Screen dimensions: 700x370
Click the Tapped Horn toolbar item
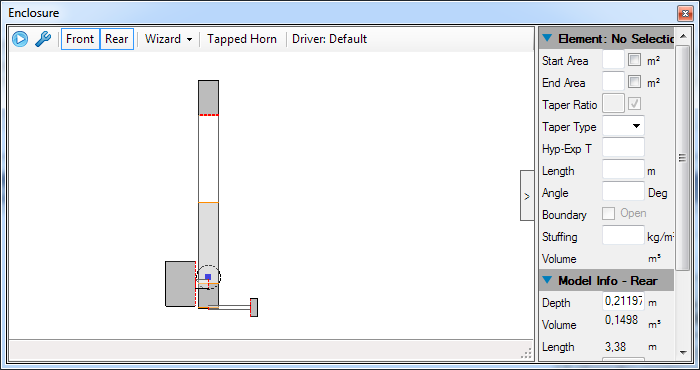click(242, 39)
